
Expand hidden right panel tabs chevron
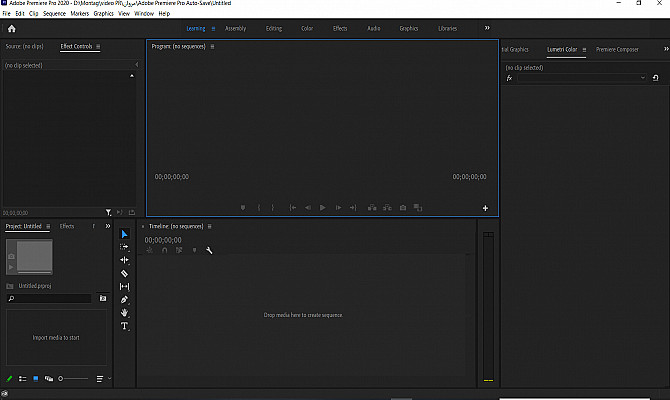666,49
